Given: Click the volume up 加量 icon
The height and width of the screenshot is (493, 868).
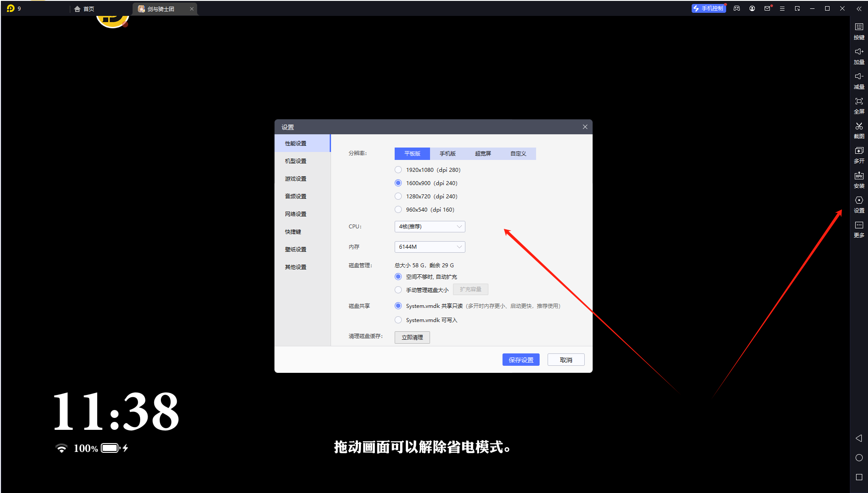Looking at the screenshot, I should click(x=859, y=55).
